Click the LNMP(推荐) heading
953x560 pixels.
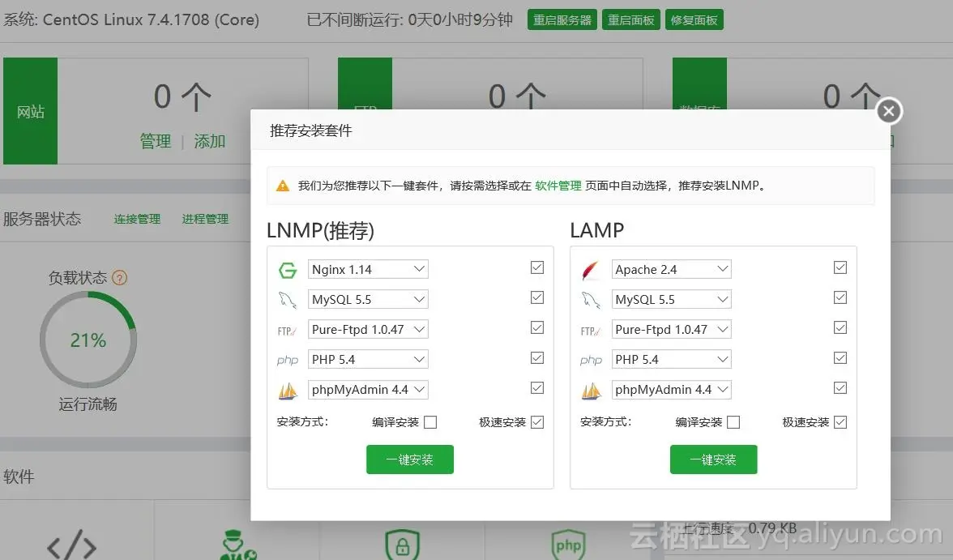(320, 230)
